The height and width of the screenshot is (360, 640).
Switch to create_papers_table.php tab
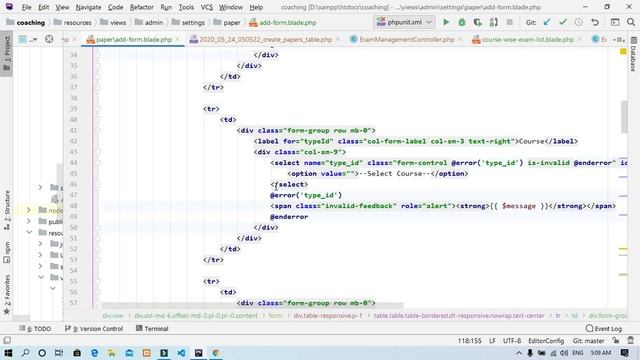pos(264,40)
